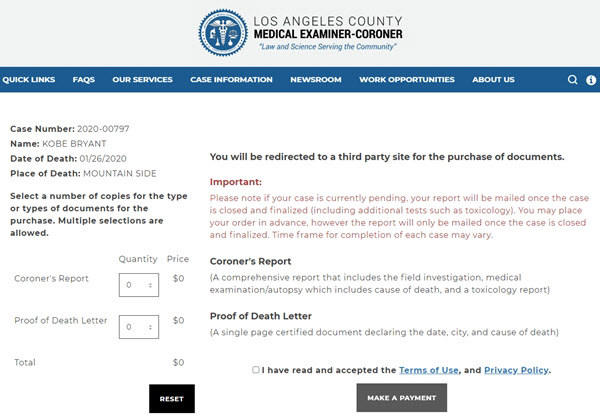Image resolution: width=600 pixels, height=420 pixels.
Task: Open the FAQs menu item
Action: [83, 80]
